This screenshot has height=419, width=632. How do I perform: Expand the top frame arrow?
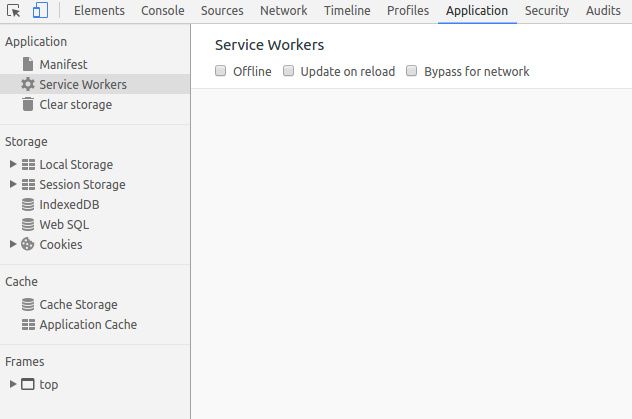click(13, 384)
